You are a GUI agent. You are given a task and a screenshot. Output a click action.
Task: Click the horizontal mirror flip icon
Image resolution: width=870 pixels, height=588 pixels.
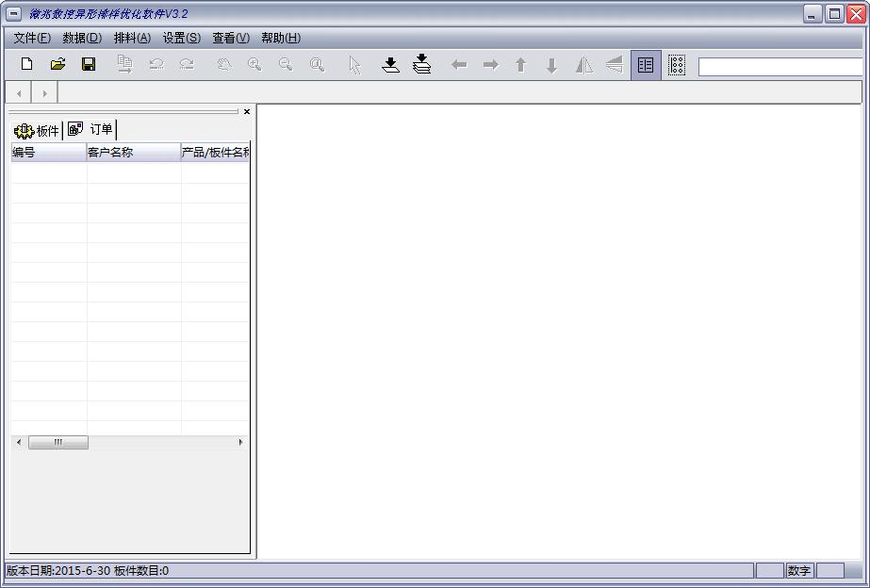pos(584,65)
